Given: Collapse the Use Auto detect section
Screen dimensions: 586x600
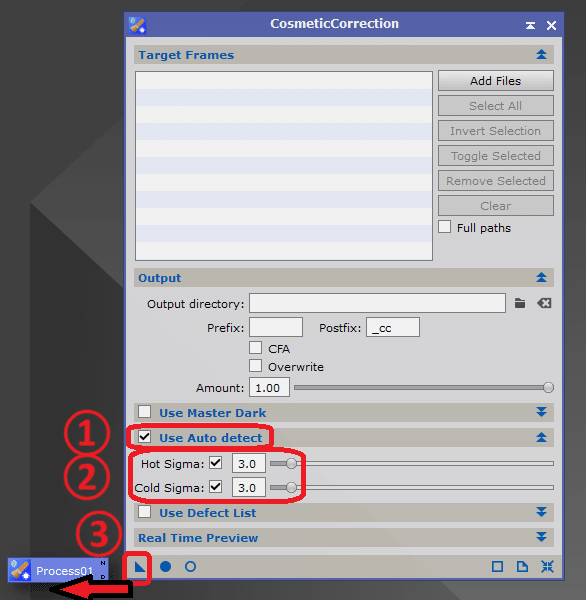Looking at the screenshot, I should click(541, 437).
